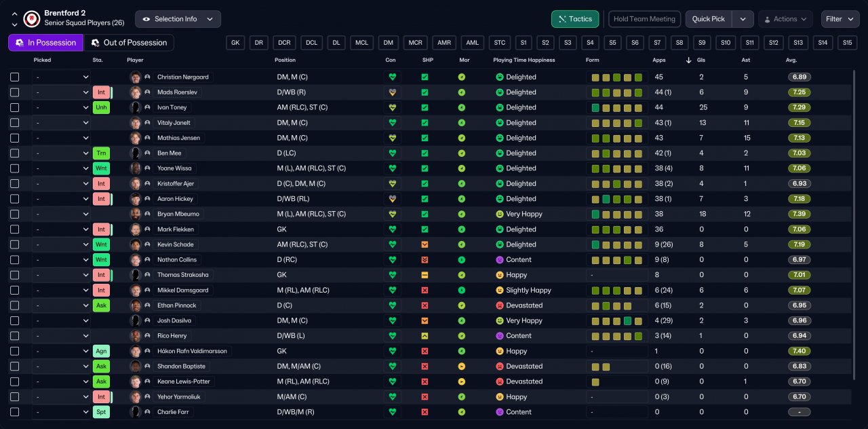Expand the Filter dropdown

pyautogui.click(x=840, y=19)
